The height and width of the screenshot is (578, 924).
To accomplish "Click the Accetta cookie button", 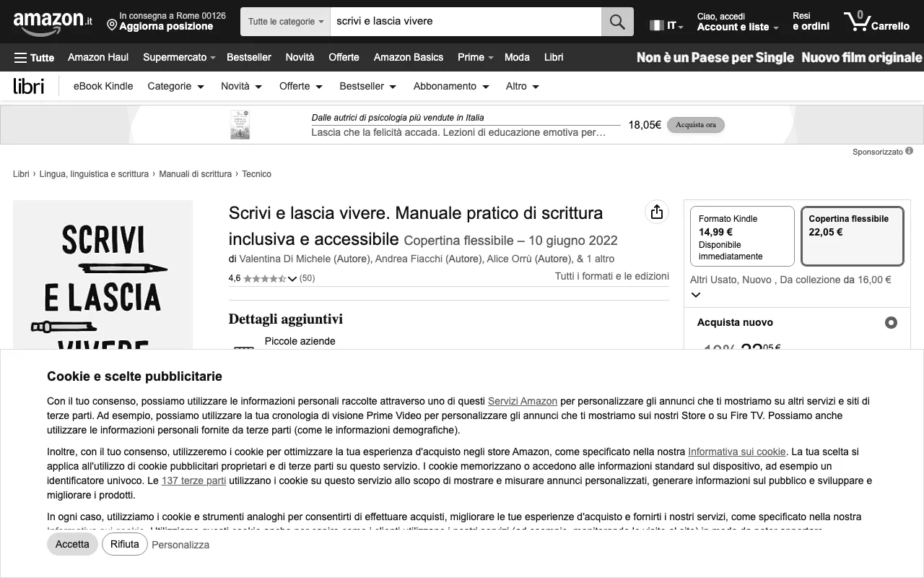I will (x=72, y=544).
